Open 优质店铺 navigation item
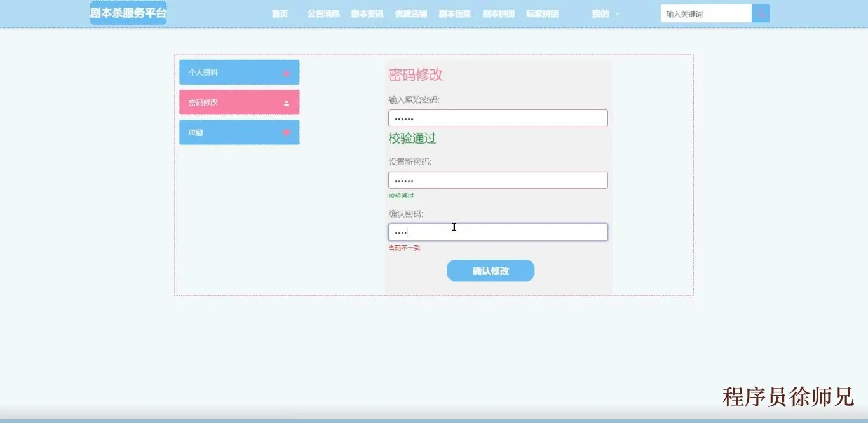Viewport: 868px width, 423px height. pos(411,13)
